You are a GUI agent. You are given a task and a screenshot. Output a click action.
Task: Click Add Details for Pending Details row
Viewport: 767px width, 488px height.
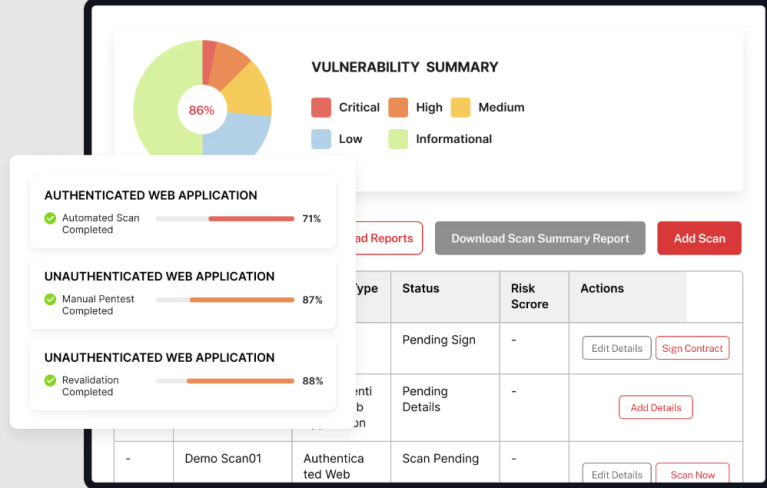click(655, 407)
